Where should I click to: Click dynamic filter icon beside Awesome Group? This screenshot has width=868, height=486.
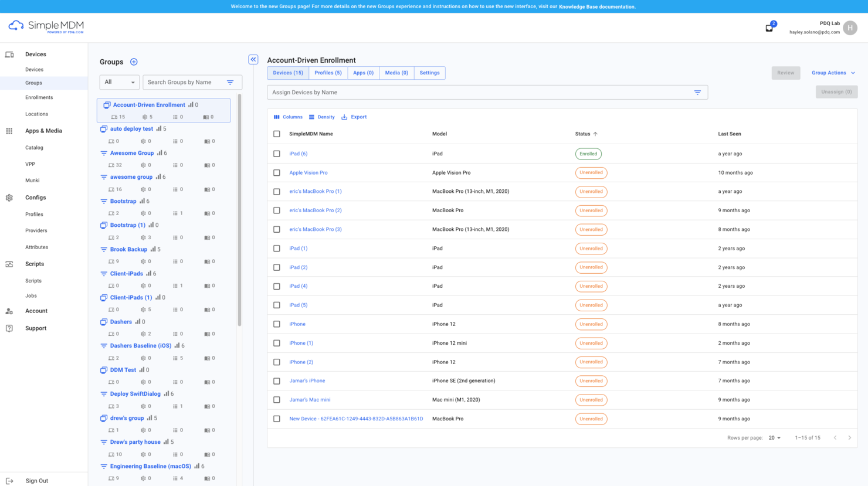[x=104, y=153]
